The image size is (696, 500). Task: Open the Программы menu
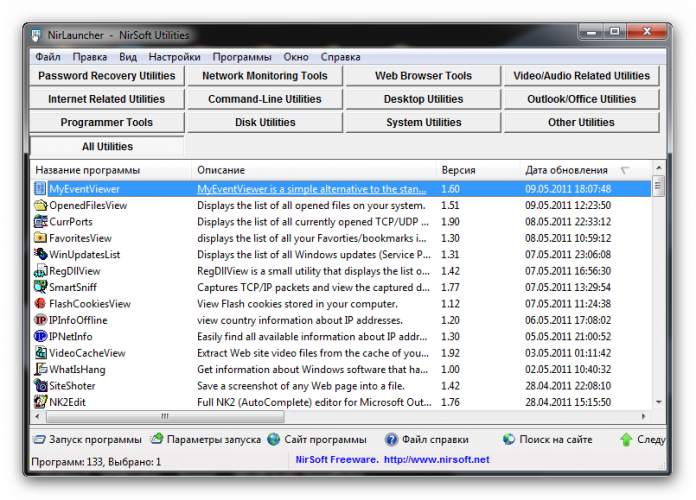click(242, 57)
